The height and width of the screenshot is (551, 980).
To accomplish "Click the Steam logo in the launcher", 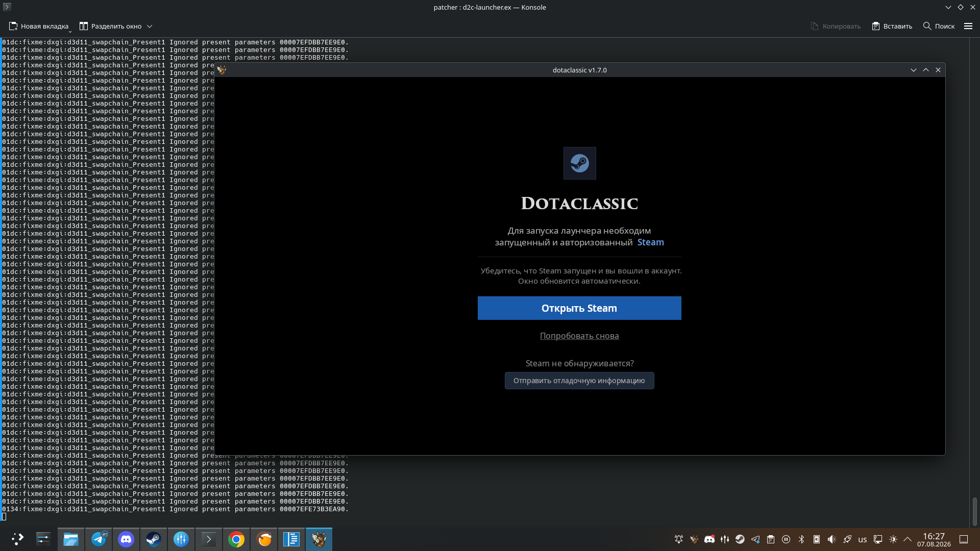I will (x=579, y=163).
